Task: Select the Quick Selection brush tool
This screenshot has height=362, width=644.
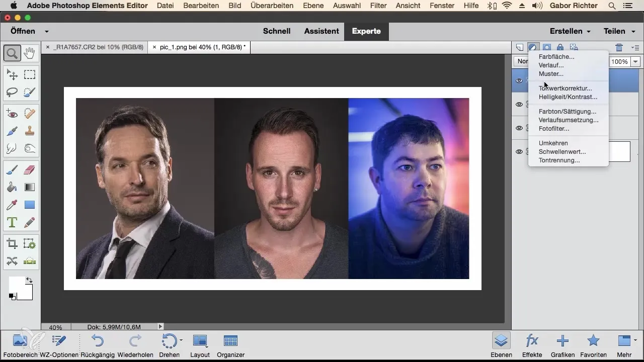Action: tap(30, 92)
